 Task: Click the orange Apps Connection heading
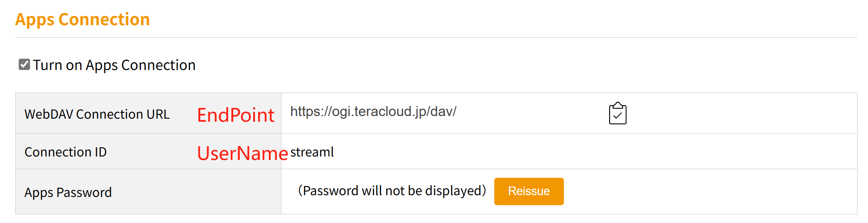[x=83, y=20]
